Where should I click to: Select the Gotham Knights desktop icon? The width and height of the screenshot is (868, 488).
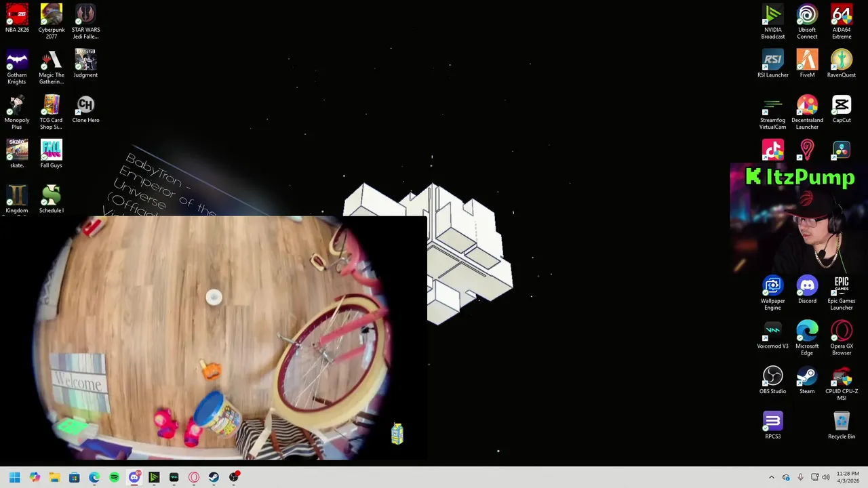[17, 66]
